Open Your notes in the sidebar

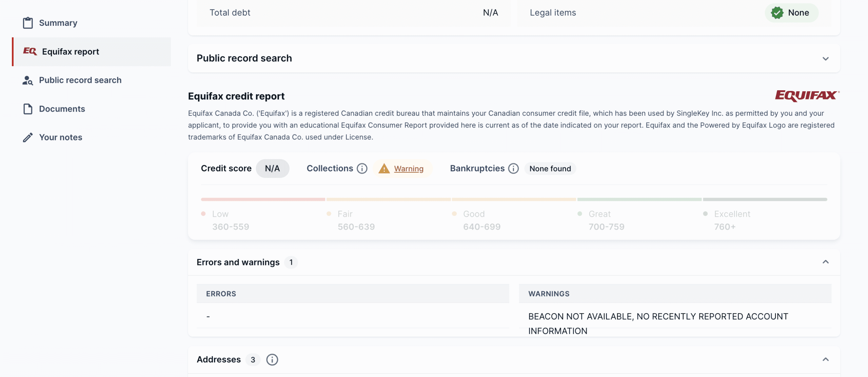coord(61,137)
